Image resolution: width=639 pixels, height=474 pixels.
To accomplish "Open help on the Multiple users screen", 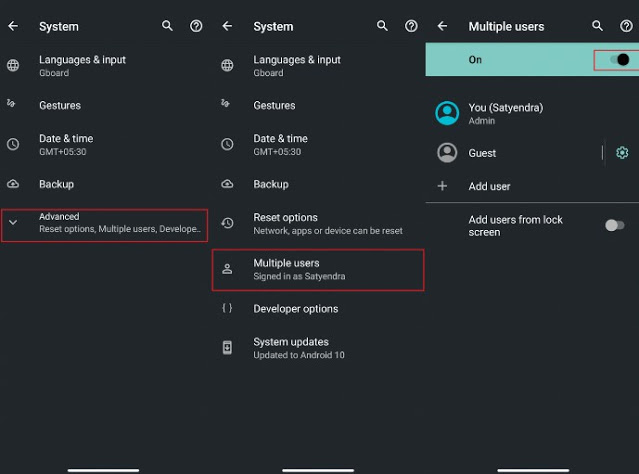I will [x=626, y=26].
